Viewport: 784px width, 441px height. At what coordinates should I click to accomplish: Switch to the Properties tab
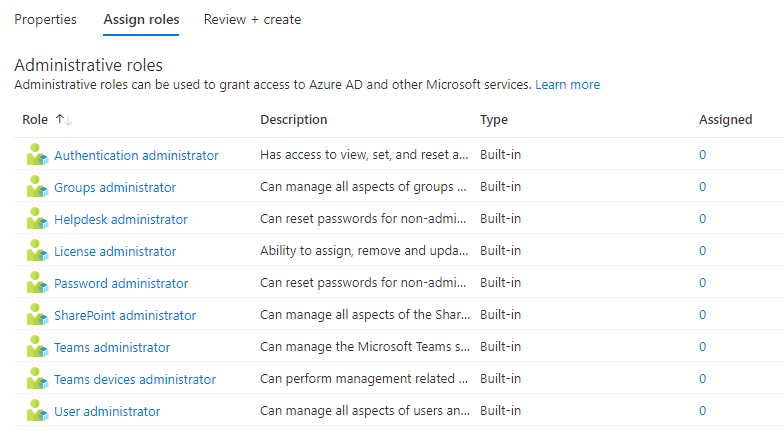click(x=45, y=19)
